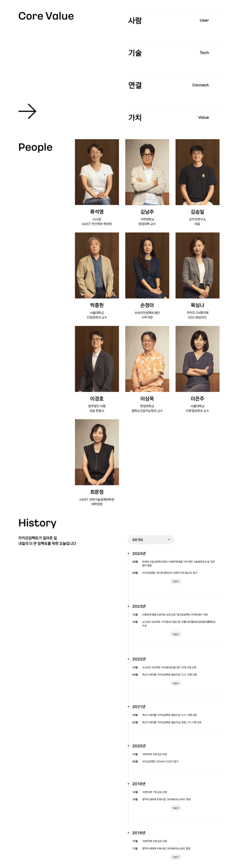Expand 2023년 history with 더보기
The height and width of the screenshot is (868, 226).
point(176,634)
